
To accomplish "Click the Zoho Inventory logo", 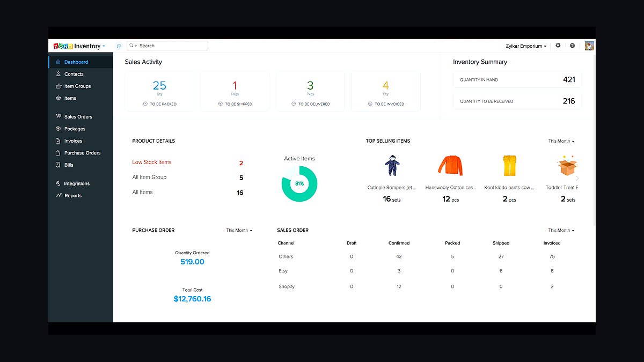I will coord(77,46).
